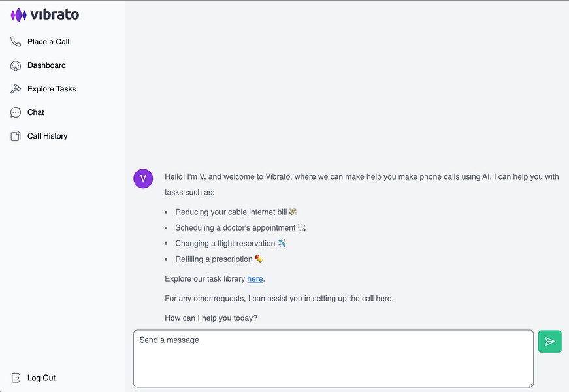Click the purple V avatar
The height and width of the screenshot is (392, 569).
click(143, 178)
